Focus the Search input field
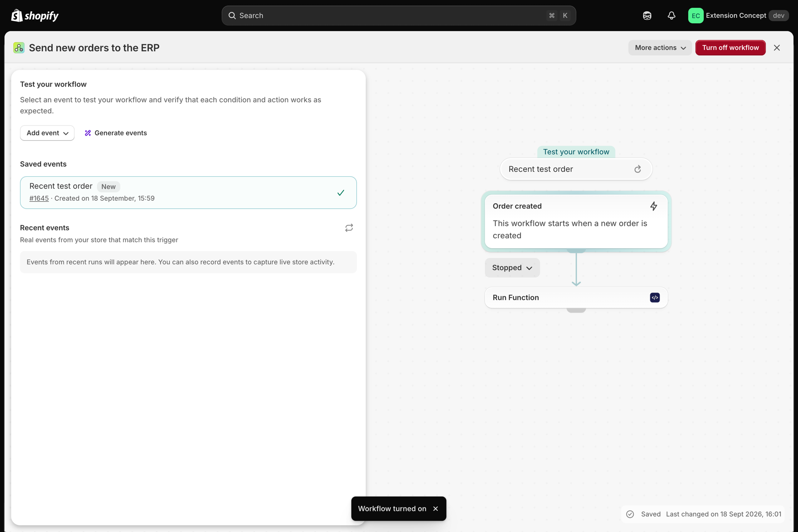 399,16
